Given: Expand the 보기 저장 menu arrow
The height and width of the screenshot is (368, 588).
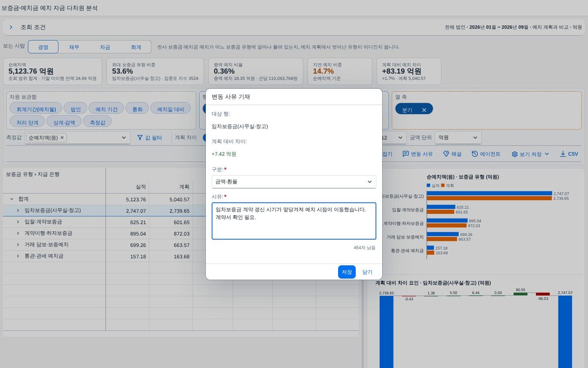Looking at the screenshot, I should click(547, 154).
